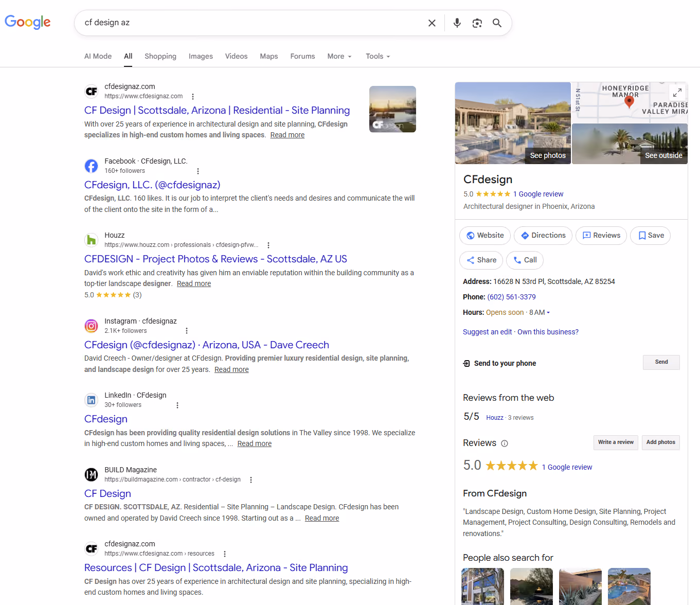The width and height of the screenshot is (700, 605).
Task: Open options menu for BUILD Magazine result
Action: (x=251, y=480)
